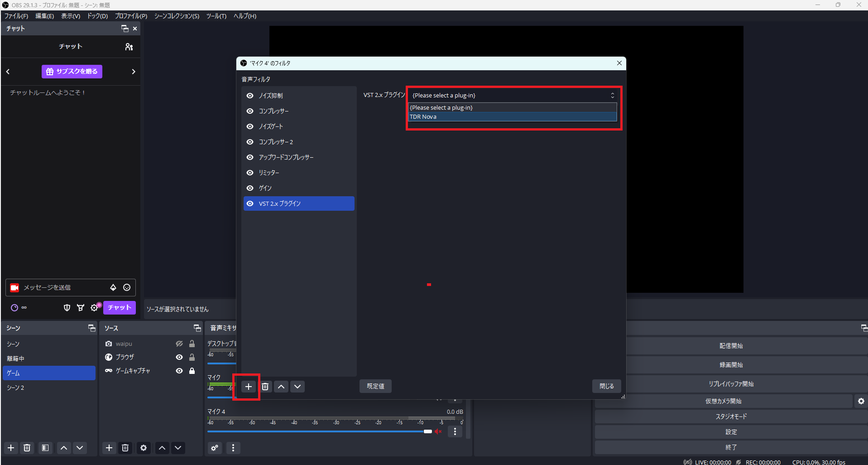Screen dimensions: 868x465
Task: Remove the selected source
Action: 125,448
